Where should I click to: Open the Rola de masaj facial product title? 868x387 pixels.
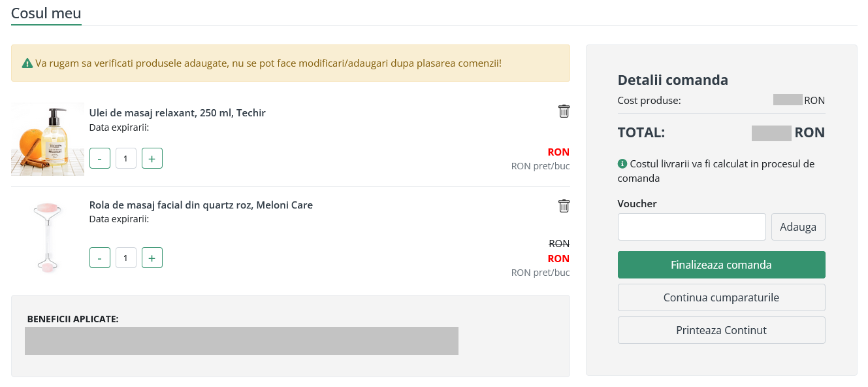tap(201, 205)
